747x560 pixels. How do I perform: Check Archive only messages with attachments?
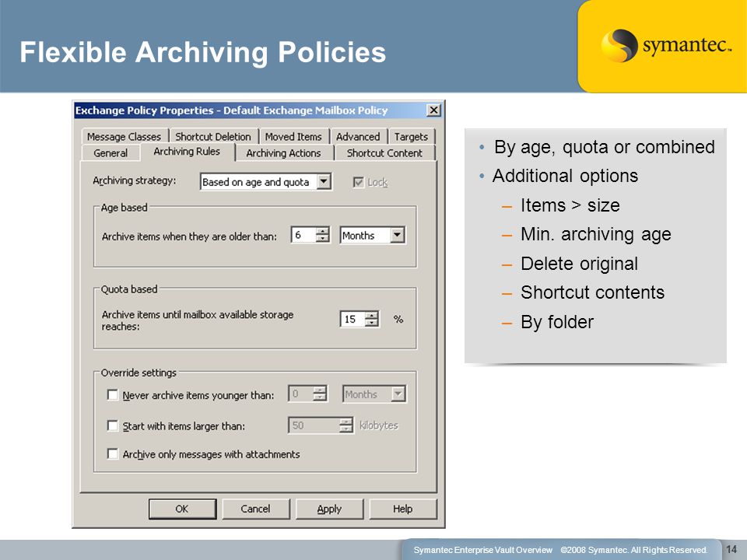coord(112,453)
